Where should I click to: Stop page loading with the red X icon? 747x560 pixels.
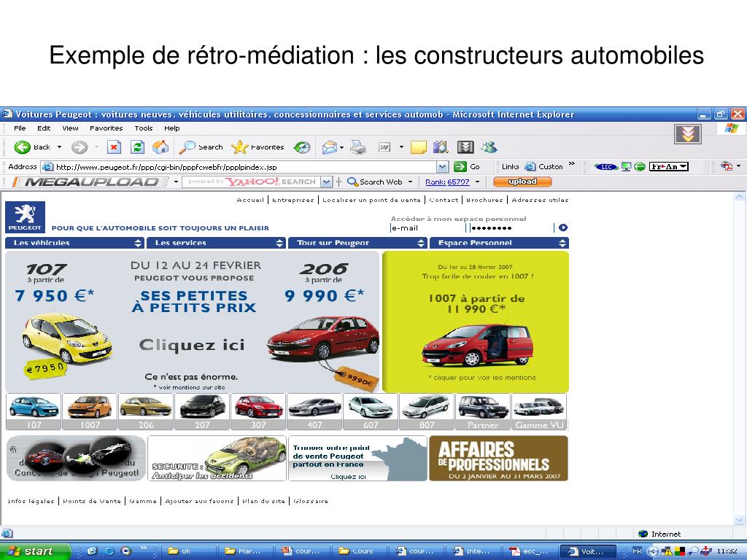(x=114, y=147)
